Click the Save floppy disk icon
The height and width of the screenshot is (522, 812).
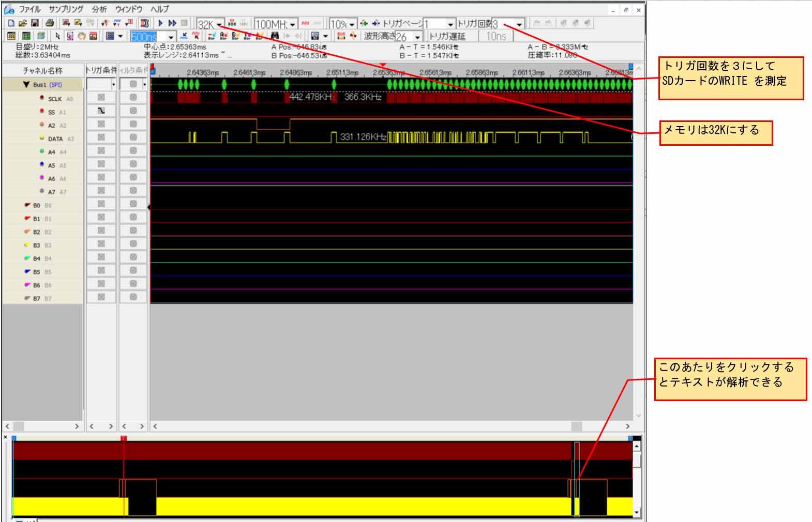point(35,23)
